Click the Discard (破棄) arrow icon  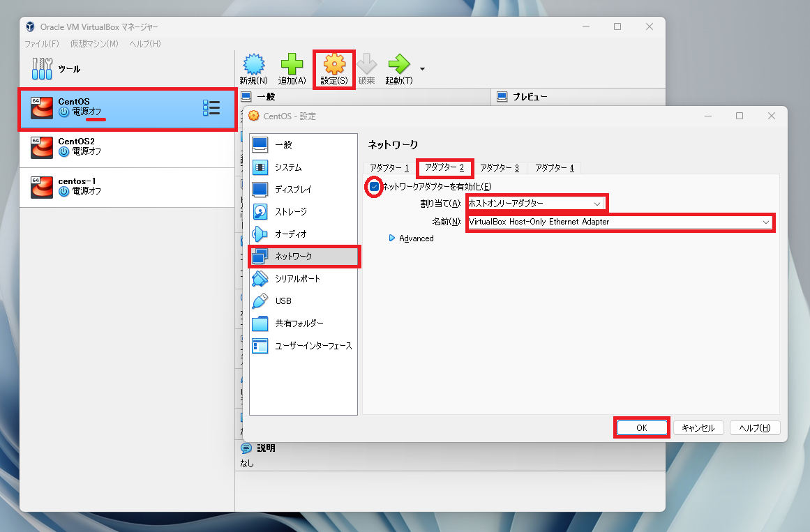367,69
